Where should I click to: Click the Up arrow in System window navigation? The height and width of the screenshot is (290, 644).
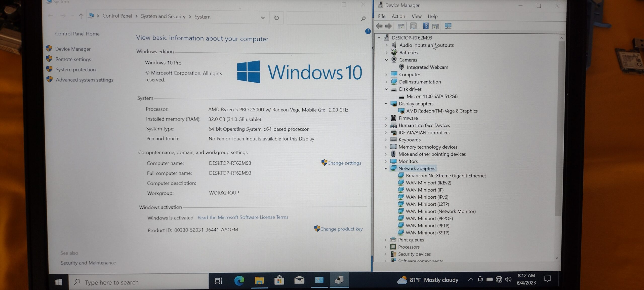click(81, 16)
